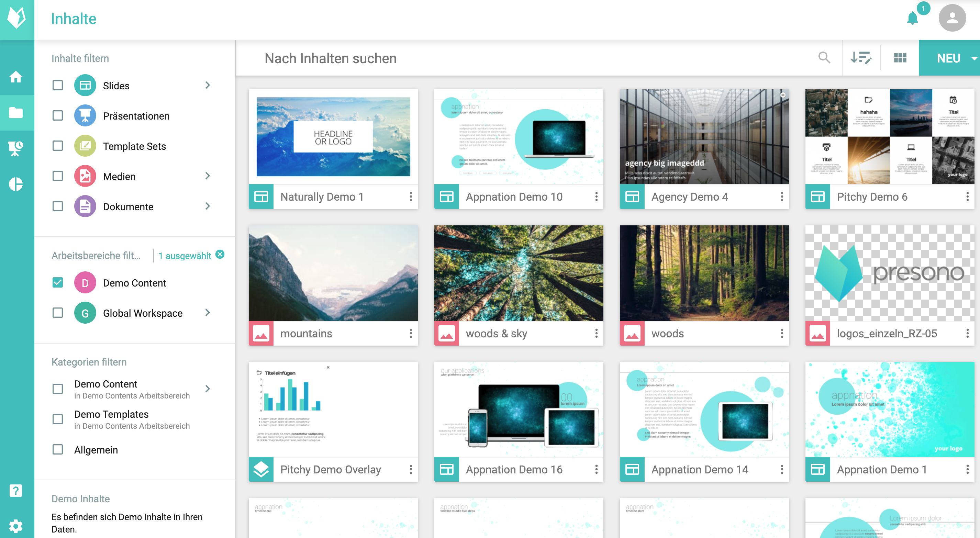Check the Demo Templates category checkbox
The image size is (980, 538).
point(58,419)
